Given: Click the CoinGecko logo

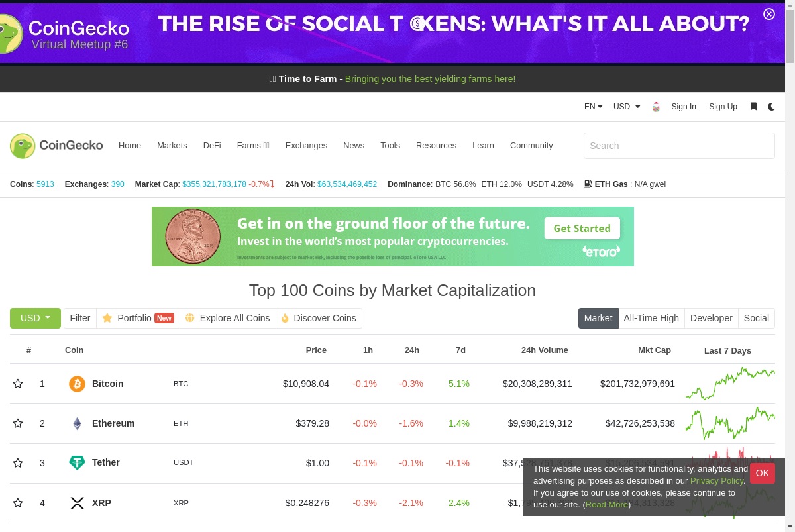Looking at the screenshot, I should 56,146.
